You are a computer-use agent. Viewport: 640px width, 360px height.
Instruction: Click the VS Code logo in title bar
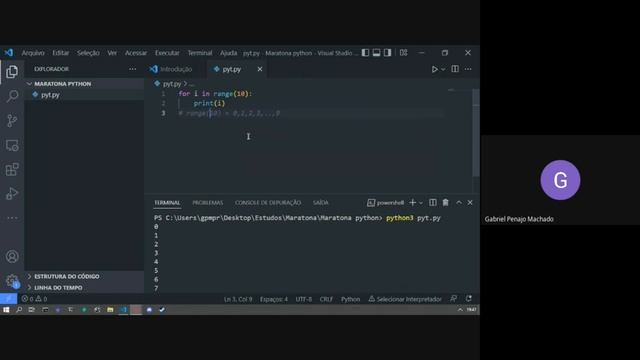coord(9,53)
